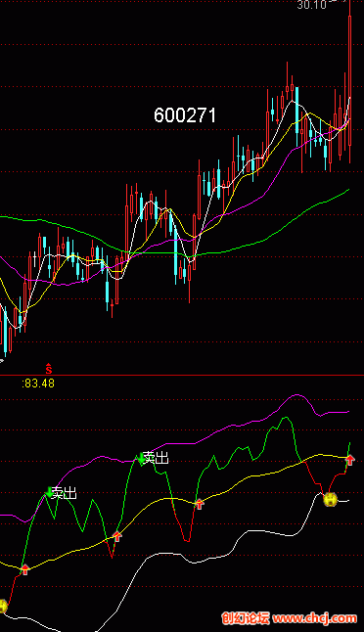Click the leftmost red buy arrow
364x632 pixels.
tap(25, 569)
